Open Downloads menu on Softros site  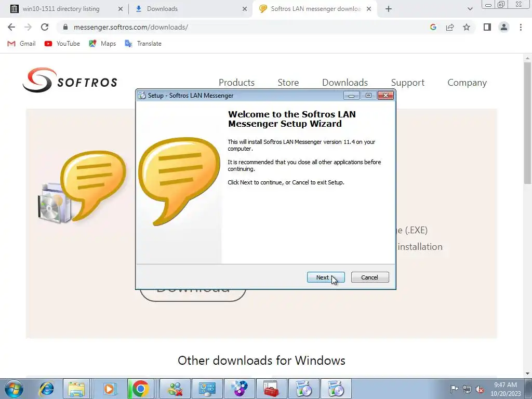coord(345,83)
